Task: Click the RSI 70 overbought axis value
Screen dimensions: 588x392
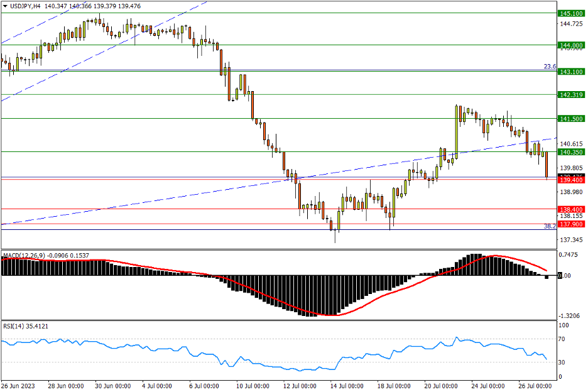Action: click(563, 339)
